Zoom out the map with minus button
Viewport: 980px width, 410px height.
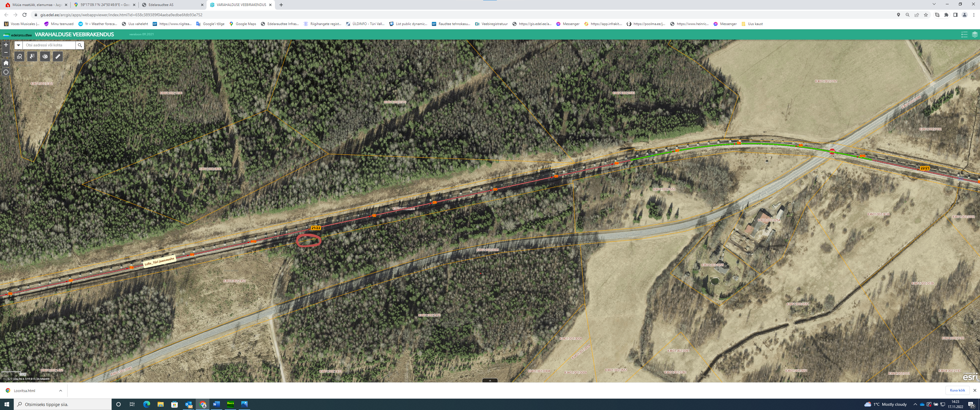[6, 52]
